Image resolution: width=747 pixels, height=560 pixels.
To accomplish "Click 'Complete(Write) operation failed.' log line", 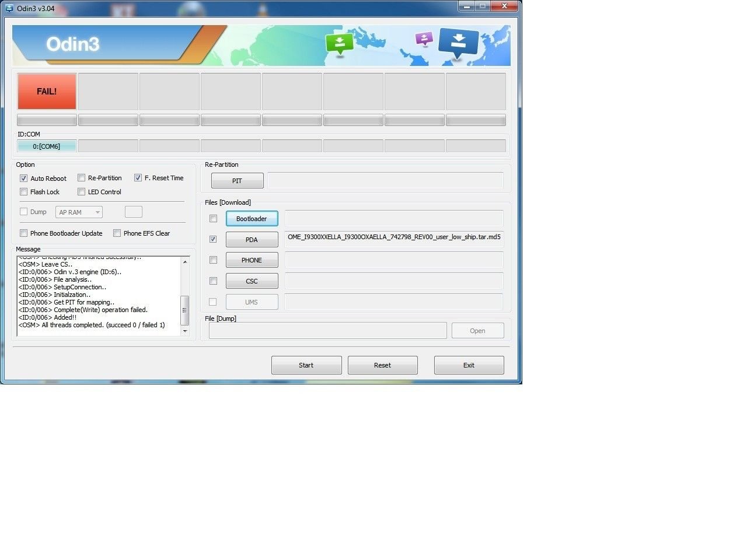I will click(x=83, y=310).
